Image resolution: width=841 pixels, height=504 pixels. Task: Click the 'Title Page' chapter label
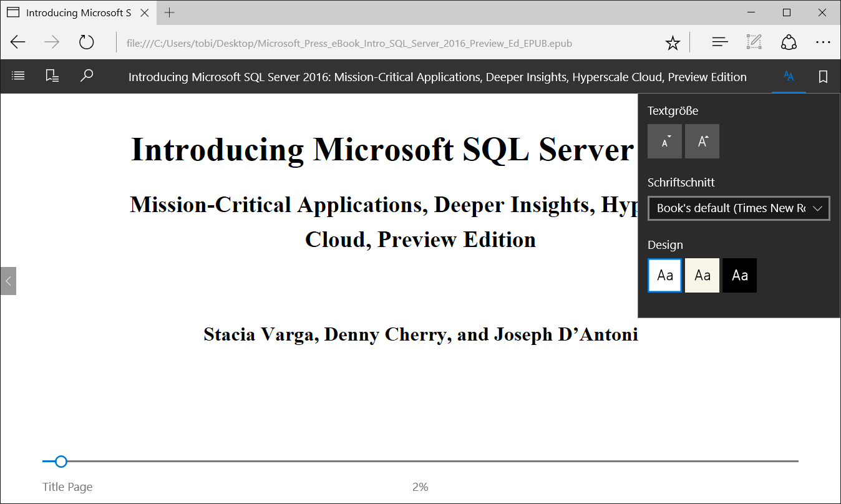click(67, 487)
